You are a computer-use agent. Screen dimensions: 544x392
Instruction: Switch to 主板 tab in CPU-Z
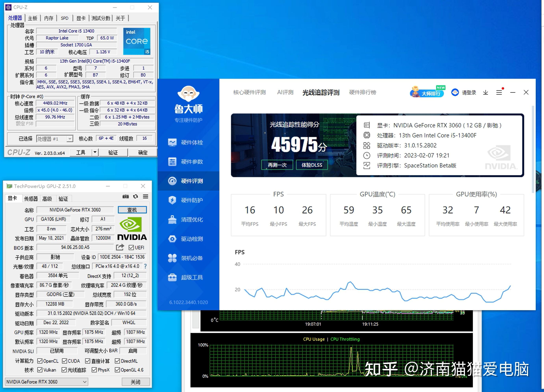pyautogui.click(x=33, y=18)
